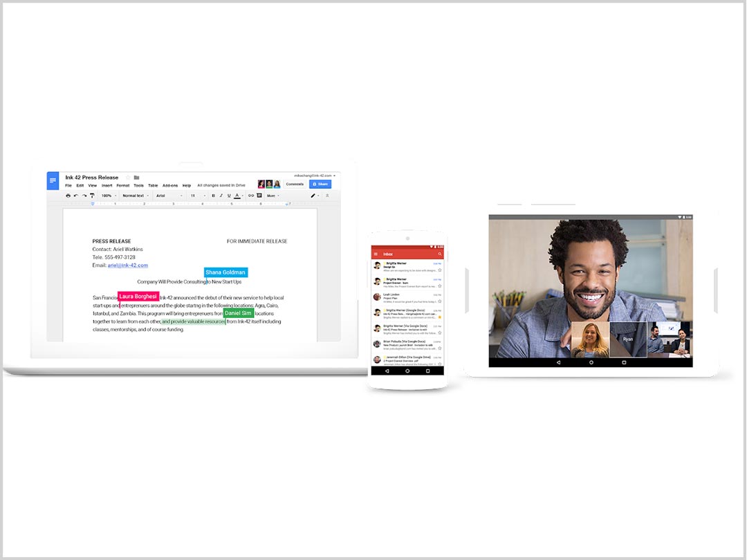Open the Gmail hamburger menu on phone
This screenshot has width=747, height=560.
(x=376, y=254)
